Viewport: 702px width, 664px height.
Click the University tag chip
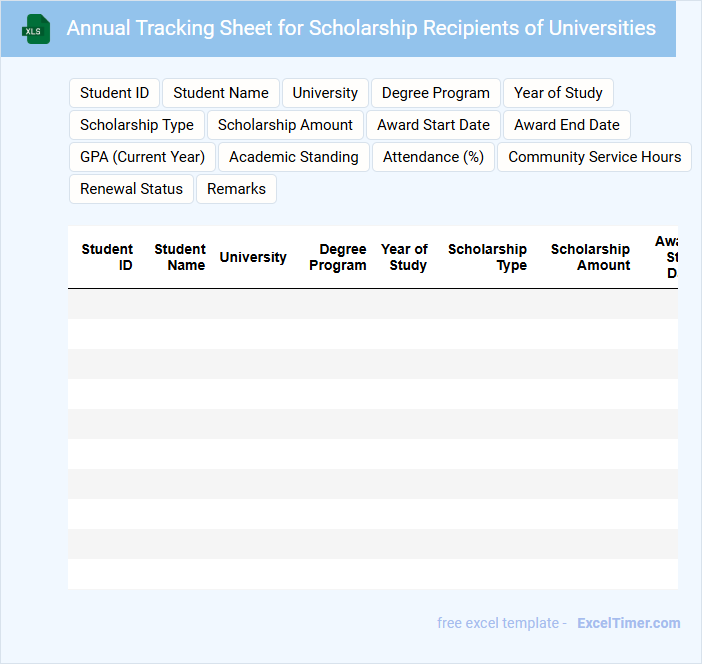[x=325, y=93]
